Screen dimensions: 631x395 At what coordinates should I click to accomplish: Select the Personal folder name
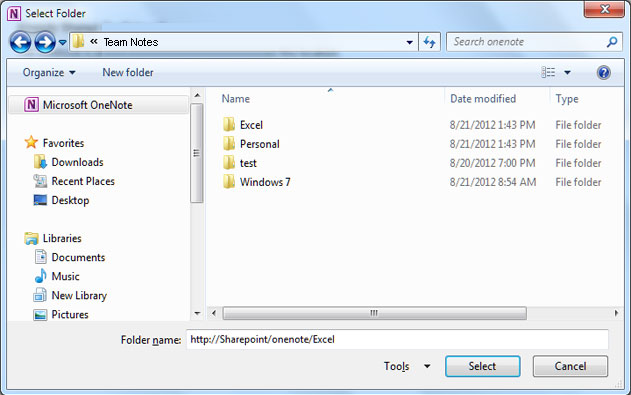[260, 144]
